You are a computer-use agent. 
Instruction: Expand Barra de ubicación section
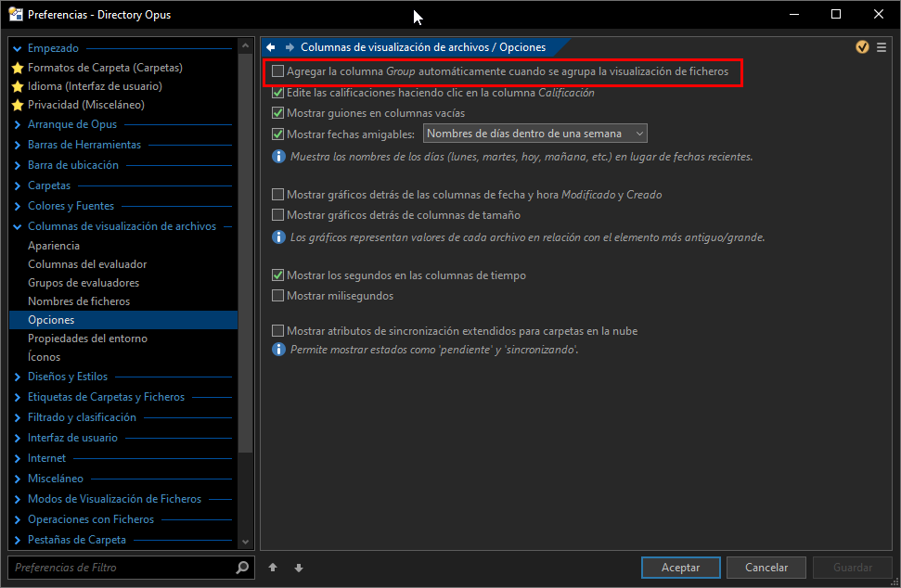point(18,165)
